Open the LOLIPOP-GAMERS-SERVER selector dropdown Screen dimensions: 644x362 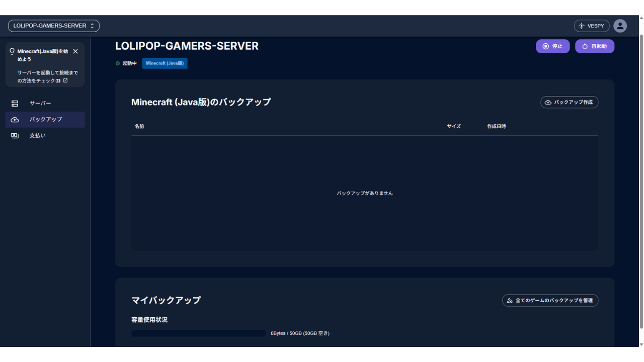[54, 26]
